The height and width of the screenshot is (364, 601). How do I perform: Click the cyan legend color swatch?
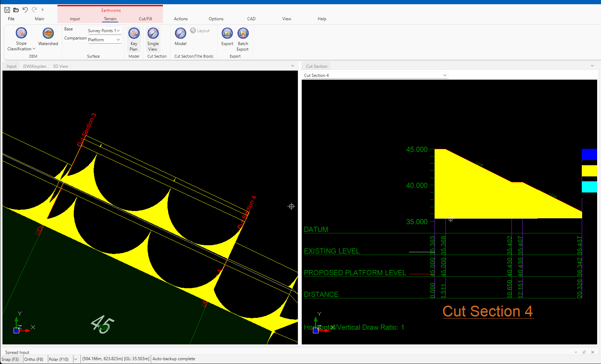pyautogui.click(x=589, y=187)
